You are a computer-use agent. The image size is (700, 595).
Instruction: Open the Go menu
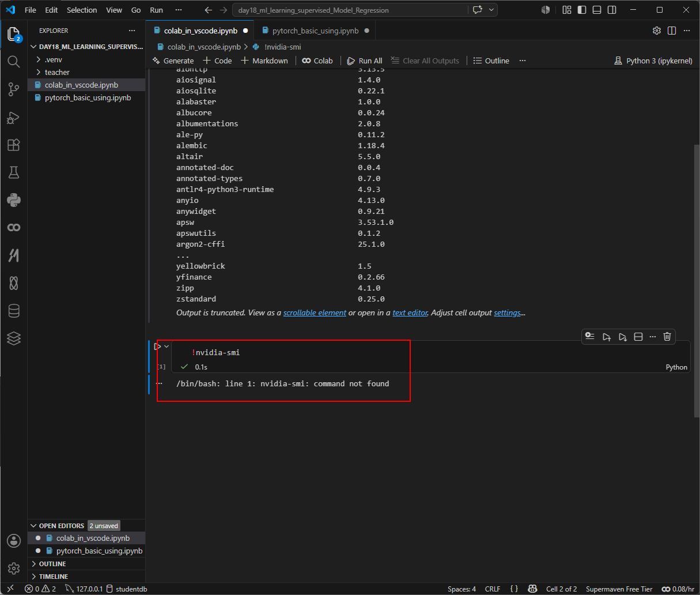(136, 10)
